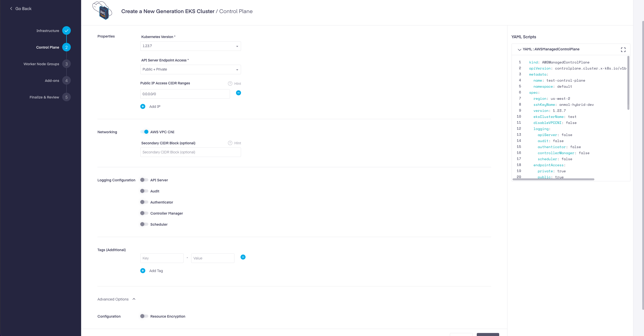The width and height of the screenshot is (644, 336).
Task: Click Hint icon for Secondary CIDR Block
Action: coord(230,143)
